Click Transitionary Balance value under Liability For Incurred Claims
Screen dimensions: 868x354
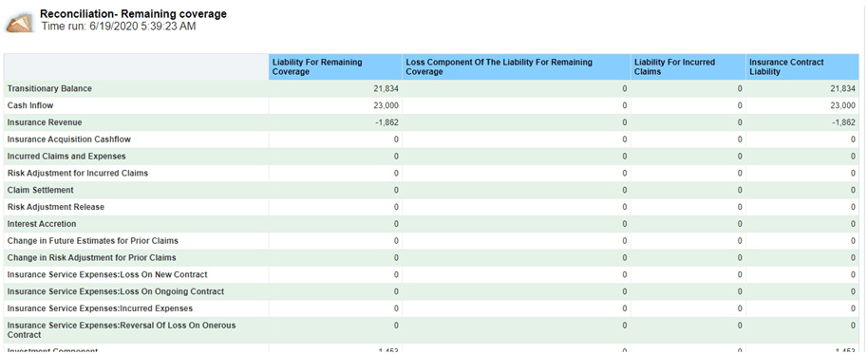click(x=740, y=88)
